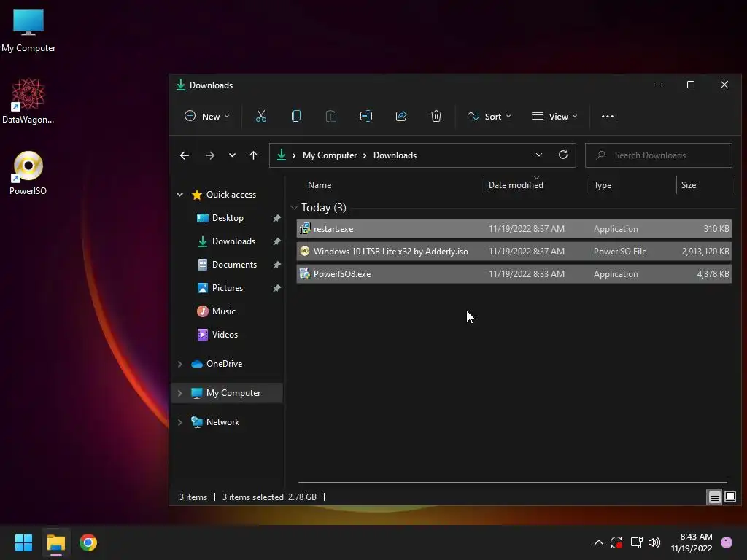This screenshot has height=560, width=747.
Task: Click the Cut scissors icon in toolbar
Action: click(x=260, y=116)
